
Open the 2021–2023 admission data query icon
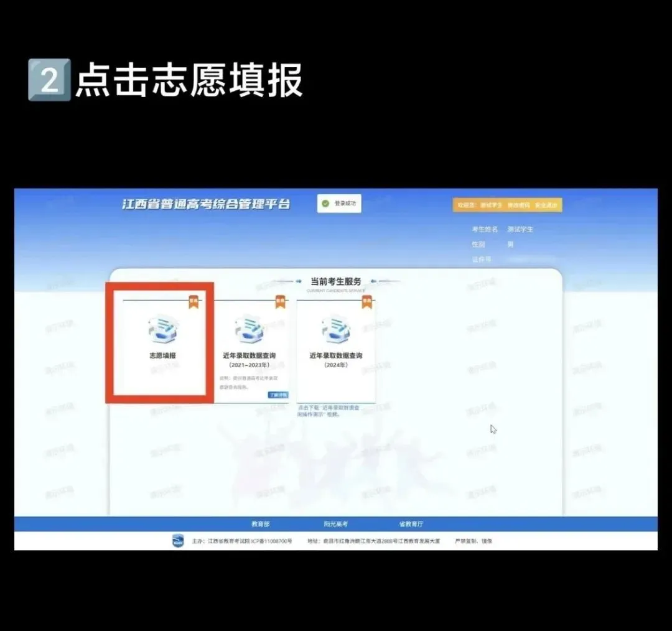[x=250, y=329]
